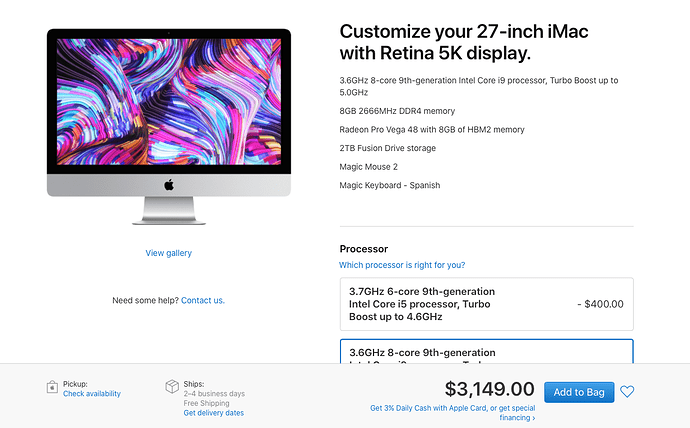The height and width of the screenshot is (428, 690).
Task: Click Check availability for pickup
Action: (x=92, y=394)
